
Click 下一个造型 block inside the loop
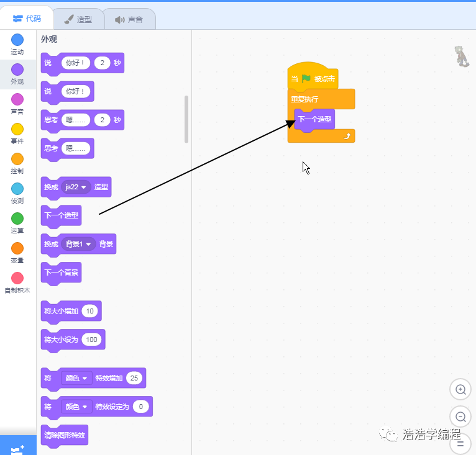(314, 119)
